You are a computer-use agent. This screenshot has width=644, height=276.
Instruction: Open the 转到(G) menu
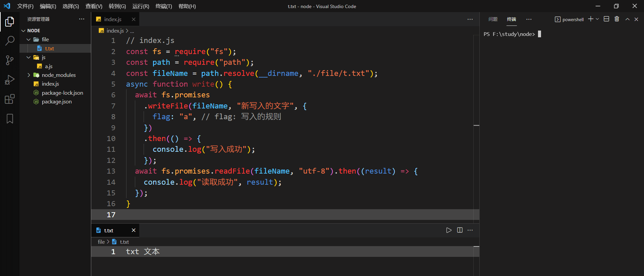coord(117,6)
